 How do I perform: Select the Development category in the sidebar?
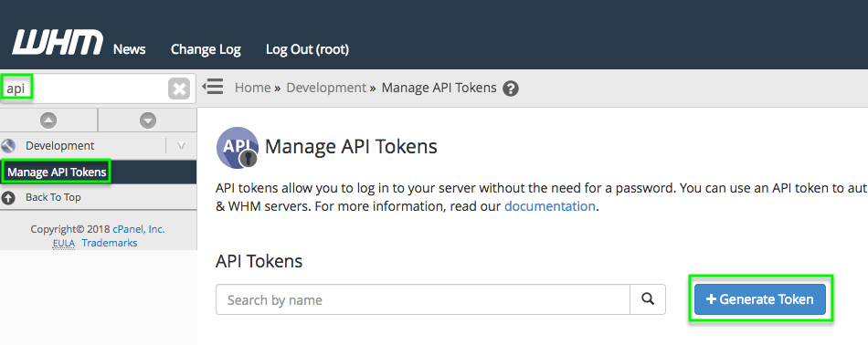[59, 146]
